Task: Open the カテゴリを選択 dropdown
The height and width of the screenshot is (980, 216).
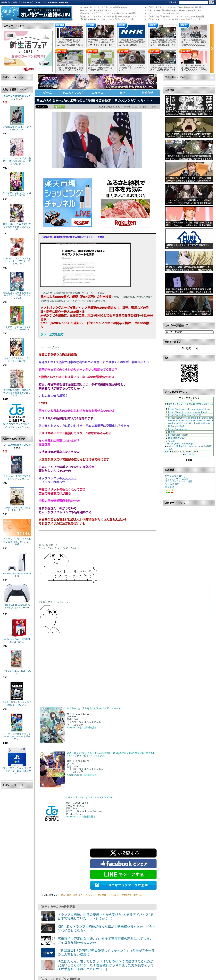Action: [x=189, y=332]
